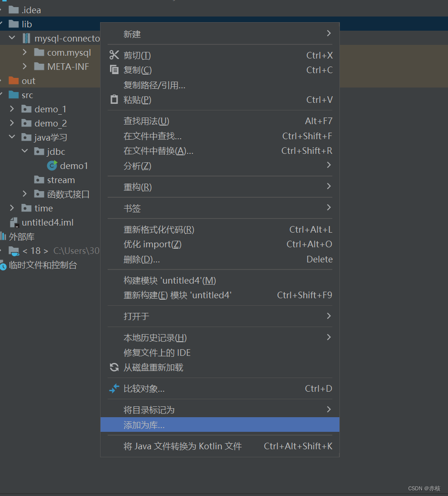
Task: Click the untitled4.iml file name
Action: tap(48, 222)
